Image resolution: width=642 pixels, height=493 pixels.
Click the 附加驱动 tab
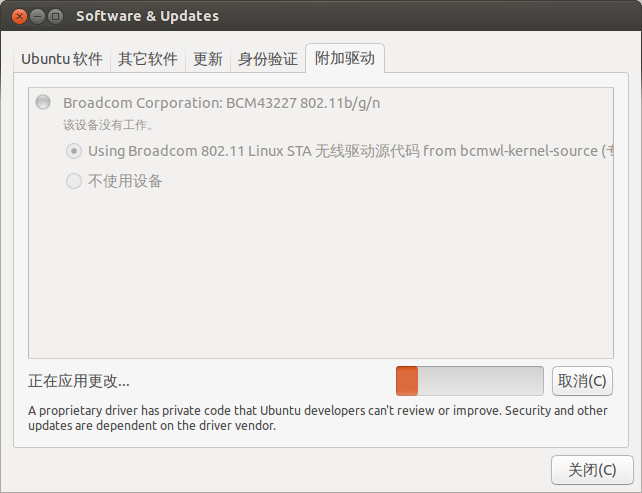pos(345,58)
